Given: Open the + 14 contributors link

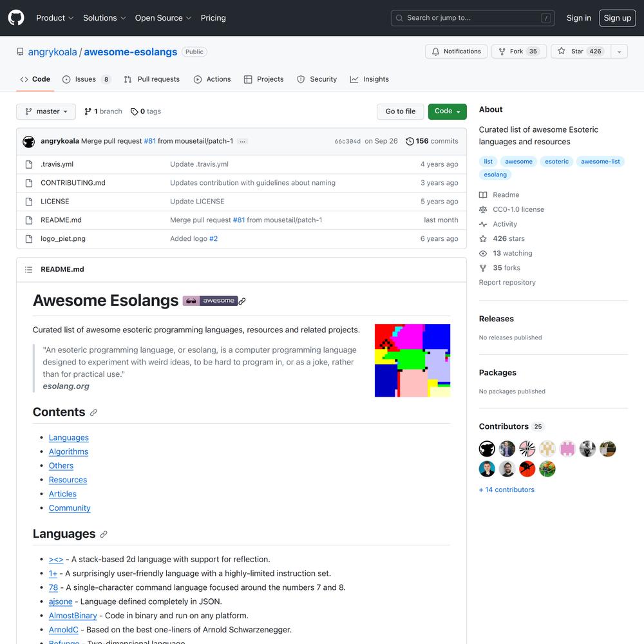Looking at the screenshot, I should (506, 489).
